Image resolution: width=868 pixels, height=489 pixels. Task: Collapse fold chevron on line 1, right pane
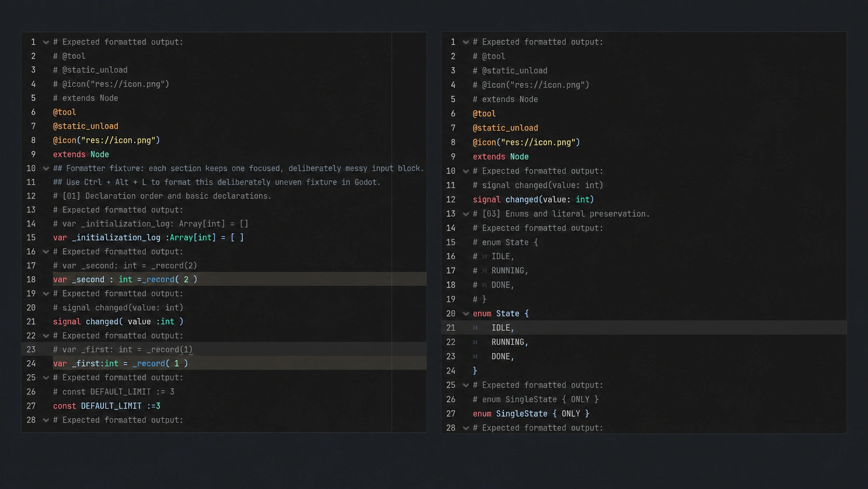click(x=466, y=42)
